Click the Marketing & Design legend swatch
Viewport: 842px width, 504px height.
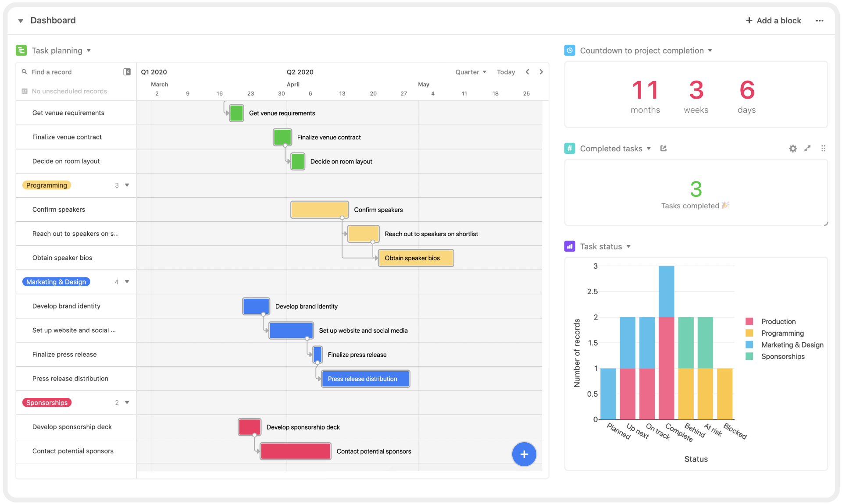coord(749,345)
